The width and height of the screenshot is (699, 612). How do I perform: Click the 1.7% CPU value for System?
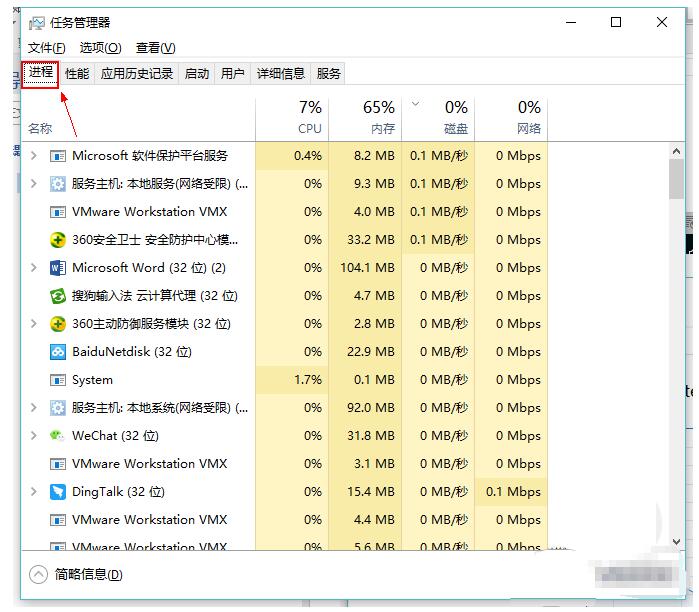[308, 380]
